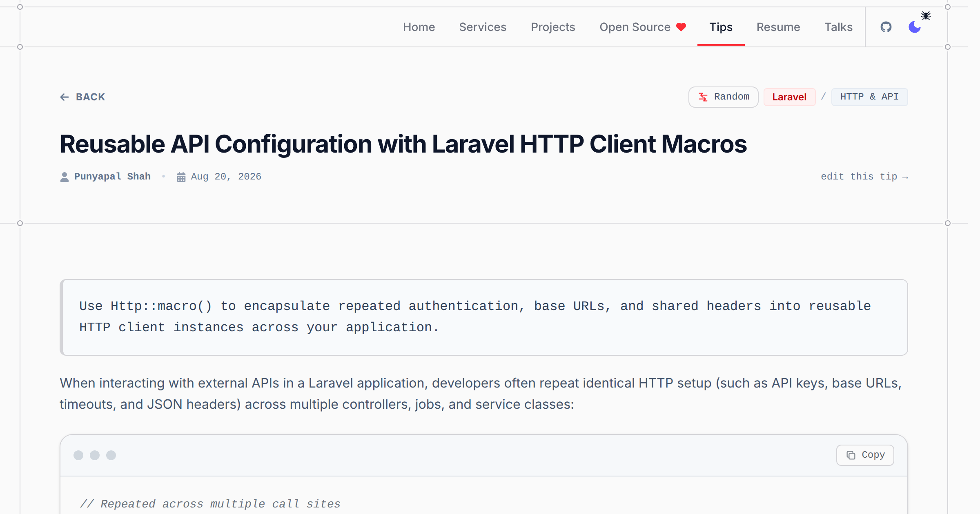The image size is (980, 514).
Task: Click the BACK link
Action: click(x=82, y=97)
